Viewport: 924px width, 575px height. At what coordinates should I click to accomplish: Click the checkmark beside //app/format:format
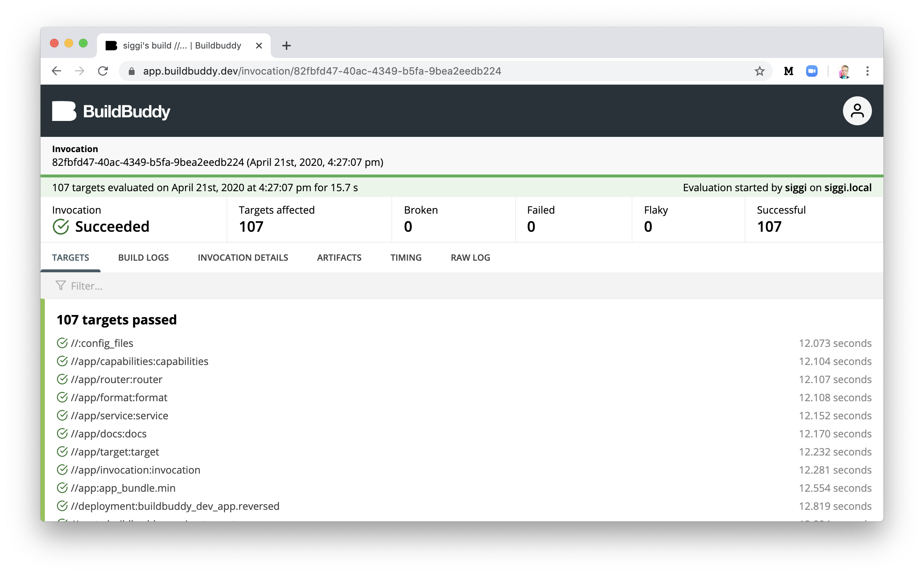[x=62, y=398]
